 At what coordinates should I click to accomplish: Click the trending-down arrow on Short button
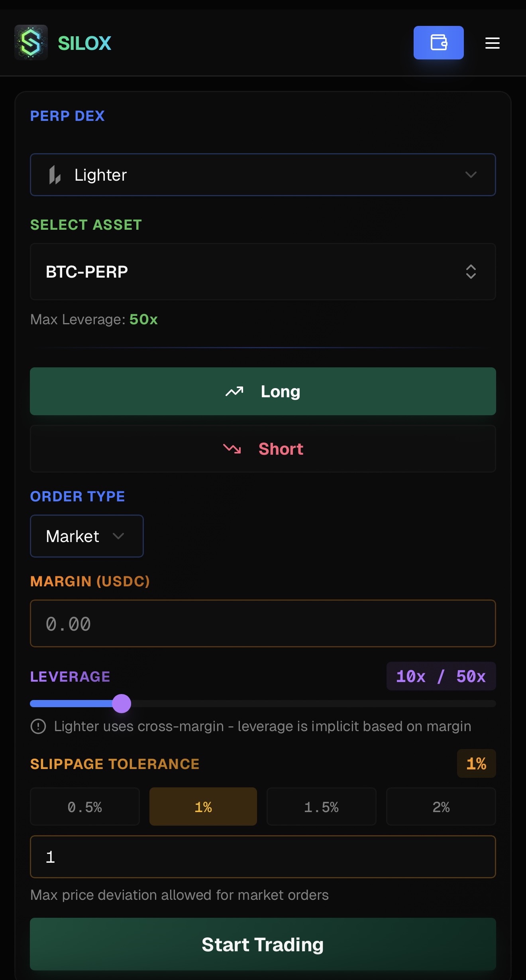[x=232, y=449]
